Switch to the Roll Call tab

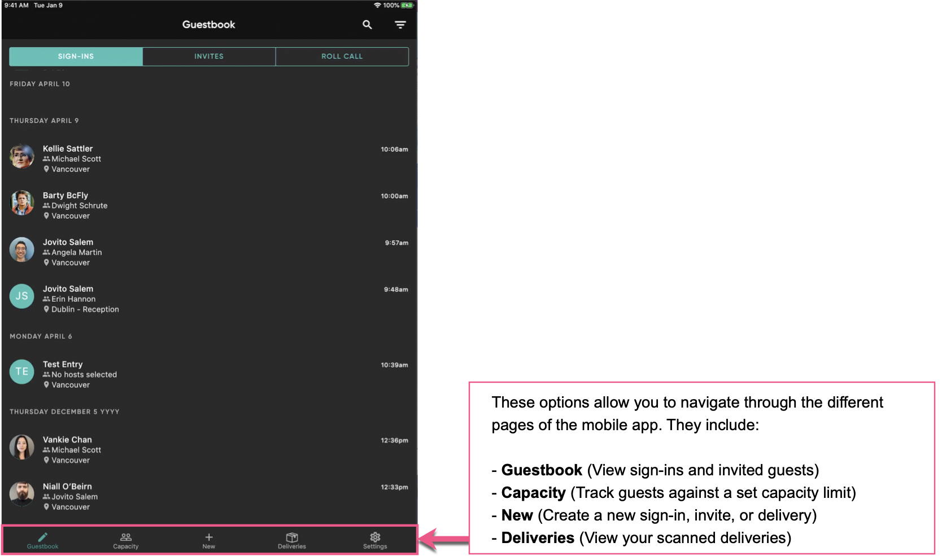(x=342, y=56)
